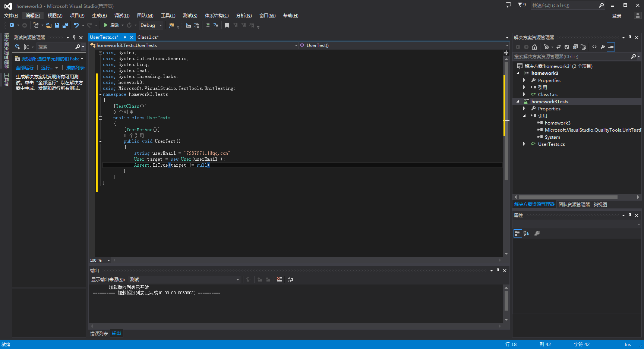Click run-tests-after-build icon in Test Explorer
Viewport: 644px width, 349px height.
(x=18, y=47)
